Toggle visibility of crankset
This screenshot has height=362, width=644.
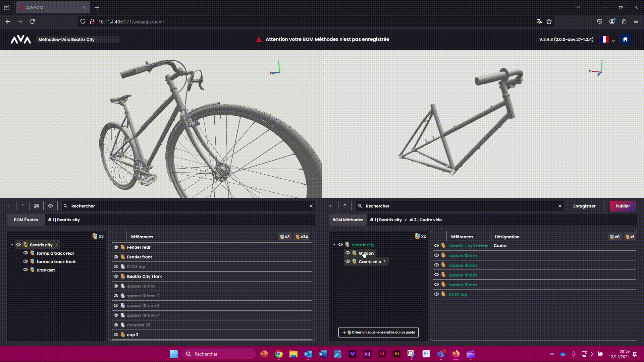click(x=25, y=270)
